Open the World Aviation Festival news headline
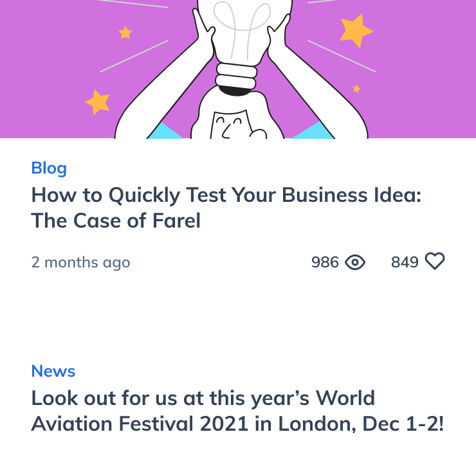This screenshot has height=468, width=476. point(203,398)
